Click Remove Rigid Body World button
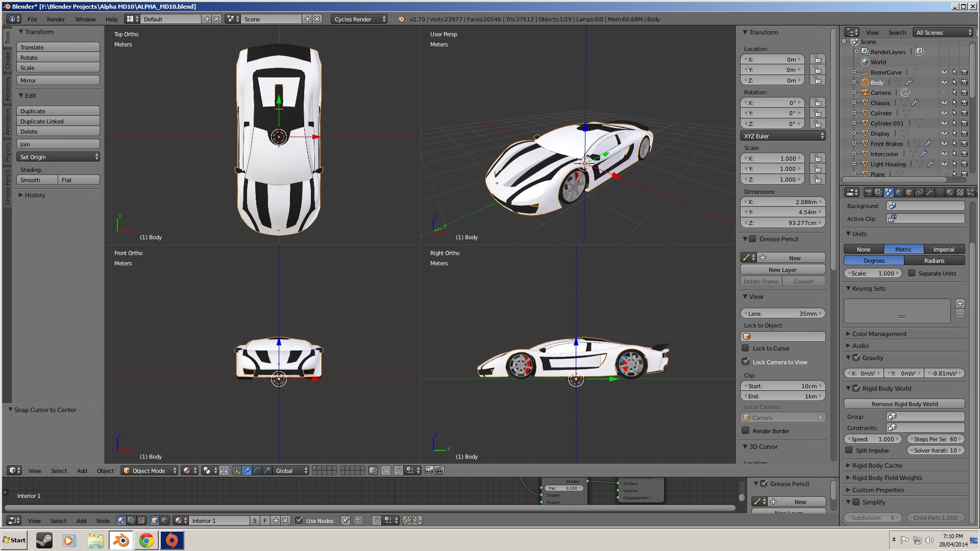The height and width of the screenshot is (551, 980). 904,404
